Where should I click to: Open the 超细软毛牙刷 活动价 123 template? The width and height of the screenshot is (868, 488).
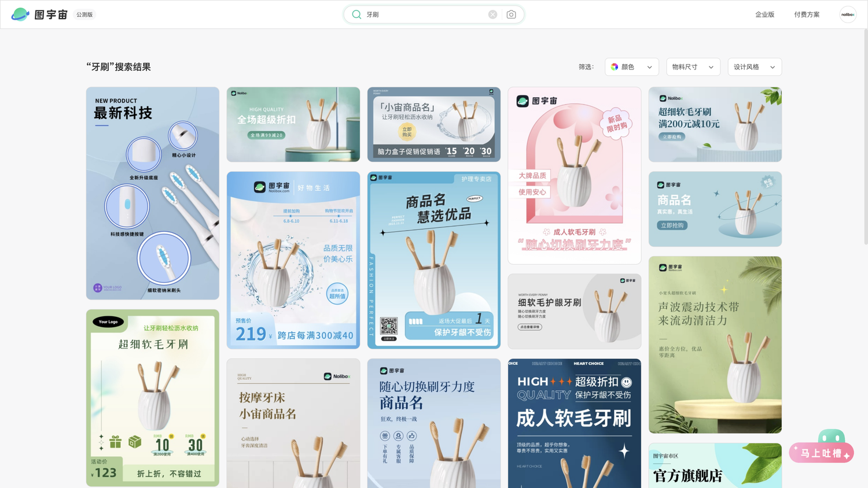(153, 398)
